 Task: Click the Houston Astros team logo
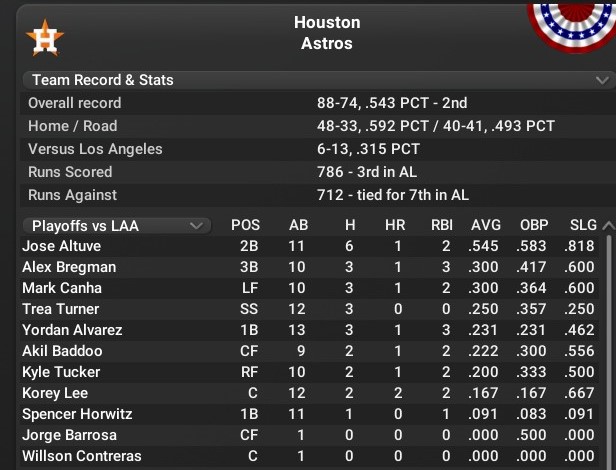[44, 37]
